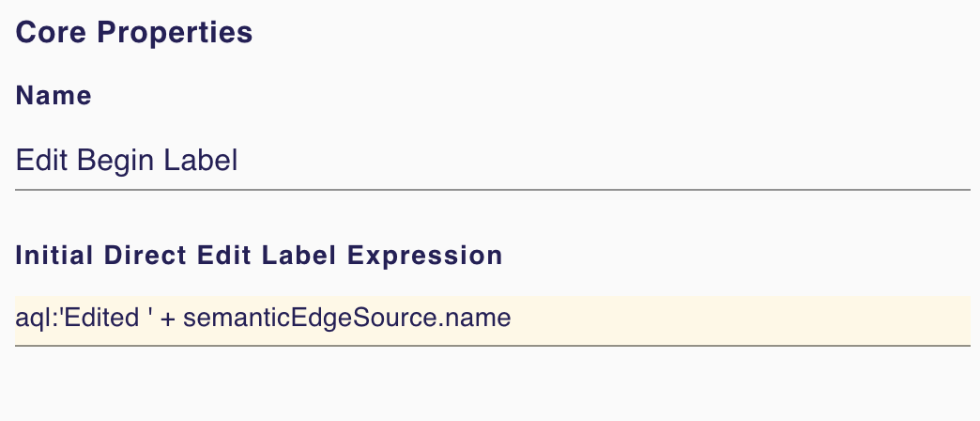Click the plus operator in the expression
Image resolution: width=980 pixels, height=421 pixels.
(x=169, y=319)
